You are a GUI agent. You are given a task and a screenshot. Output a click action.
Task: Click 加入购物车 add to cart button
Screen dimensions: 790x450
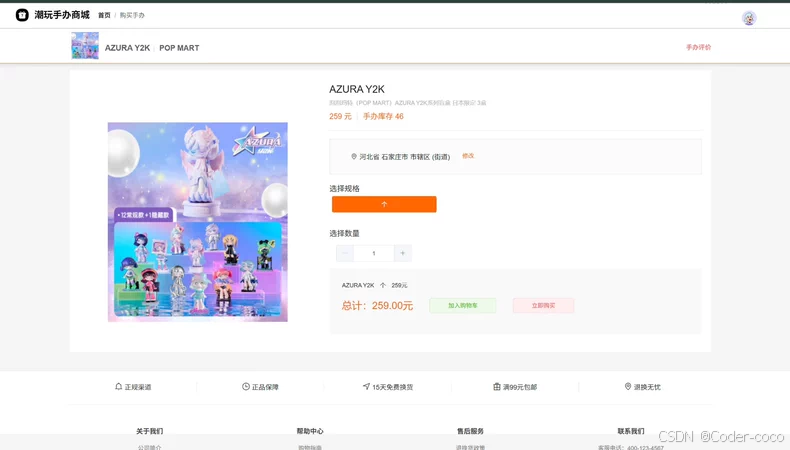point(463,305)
